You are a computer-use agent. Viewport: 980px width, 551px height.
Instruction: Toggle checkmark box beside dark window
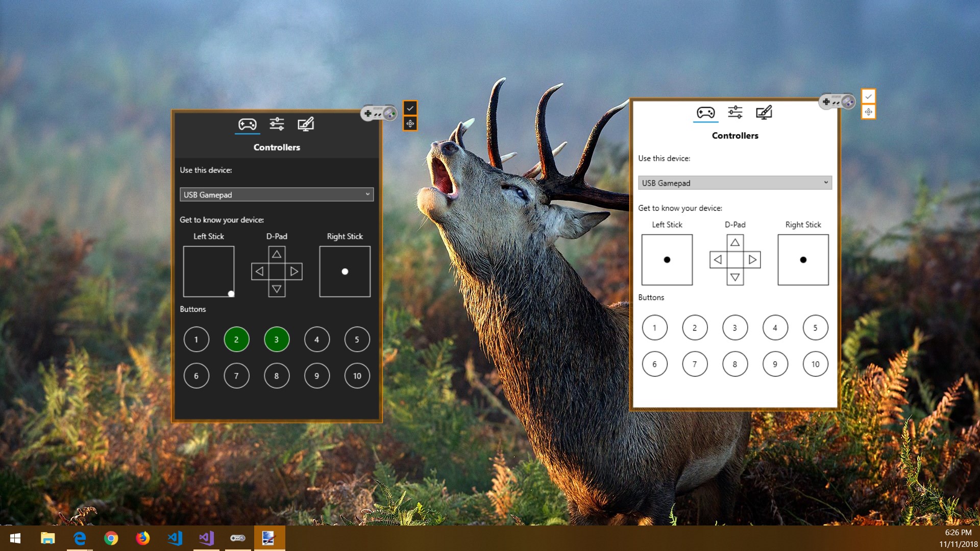click(410, 108)
